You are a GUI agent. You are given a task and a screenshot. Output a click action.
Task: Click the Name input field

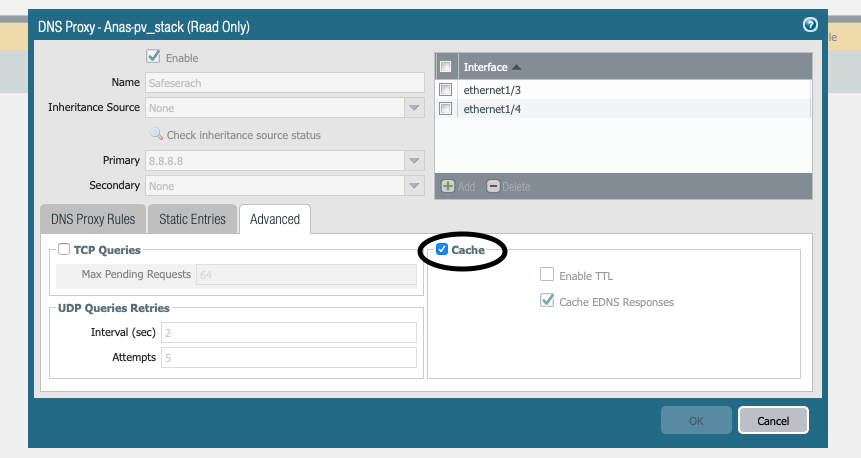(x=284, y=83)
